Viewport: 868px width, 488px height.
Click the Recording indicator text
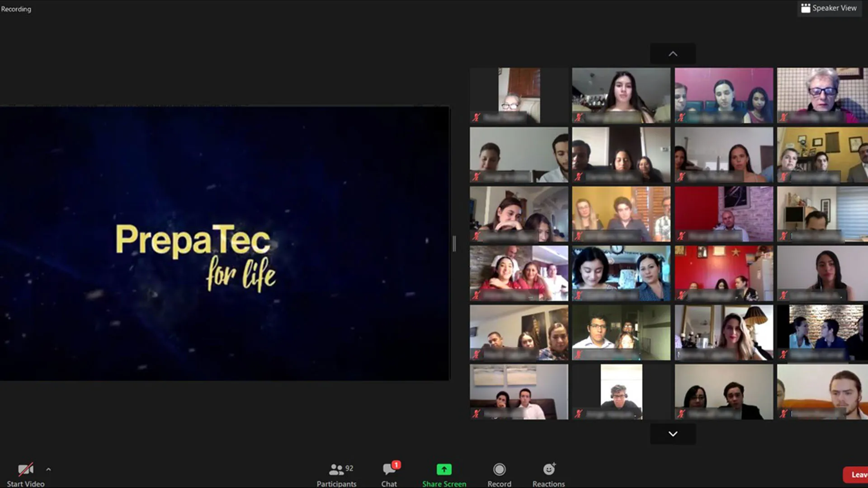coord(16,9)
